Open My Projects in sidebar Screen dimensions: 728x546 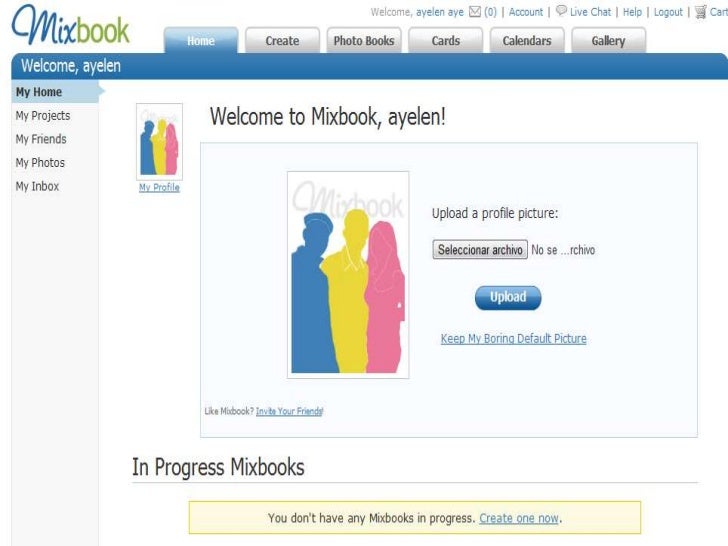(43, 116)
